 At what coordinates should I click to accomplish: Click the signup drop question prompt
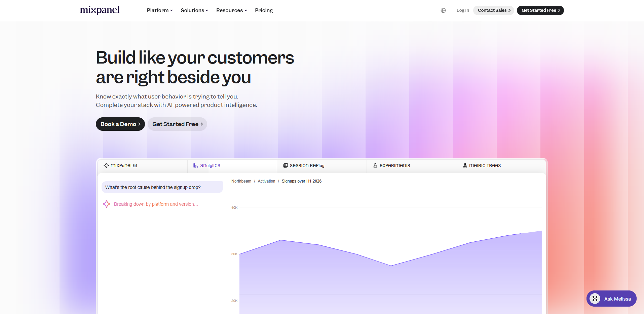click(x=162, y=187)
